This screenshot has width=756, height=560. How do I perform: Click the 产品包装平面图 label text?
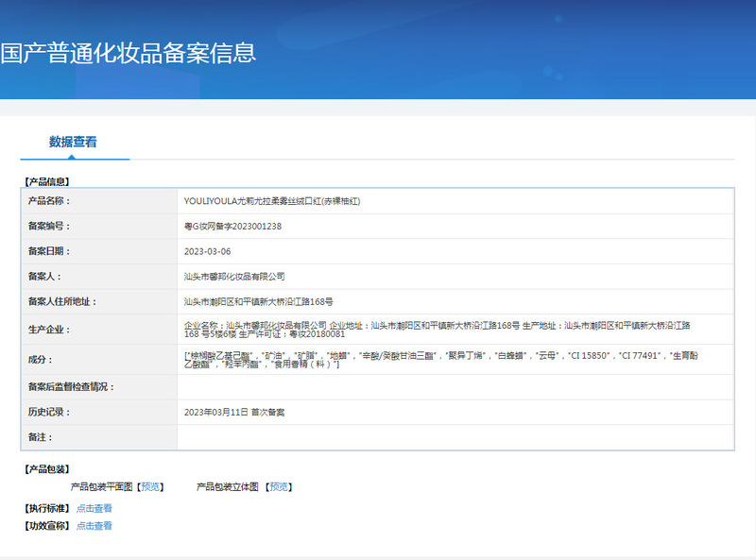coord(101,486)
